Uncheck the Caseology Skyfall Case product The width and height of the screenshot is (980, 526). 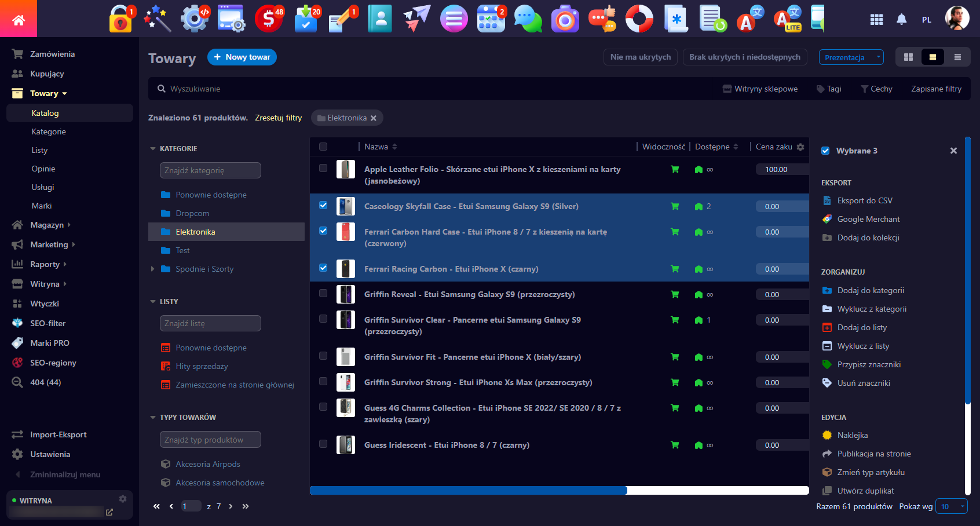[x=323, y=205]
